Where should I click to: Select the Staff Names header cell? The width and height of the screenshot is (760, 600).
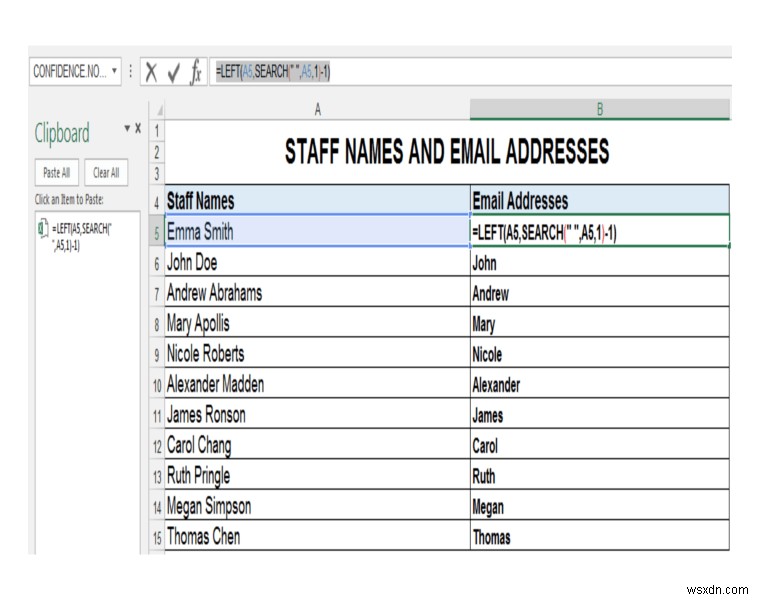pyautogui.click(x=317, y=200)
